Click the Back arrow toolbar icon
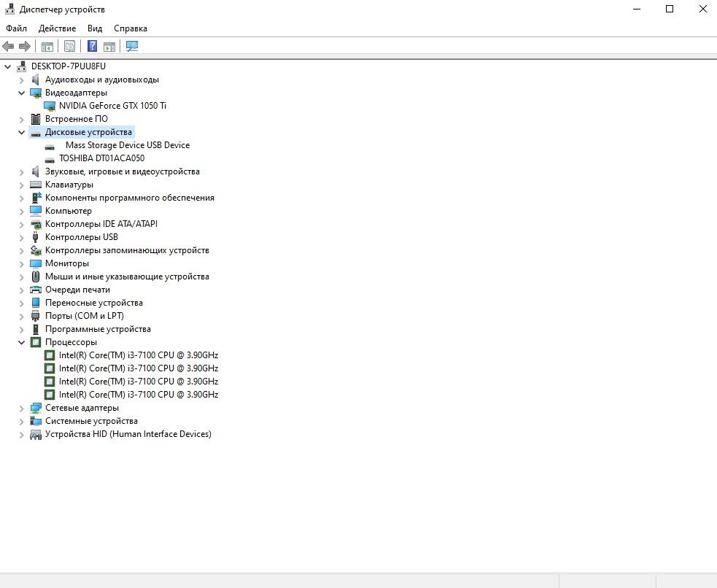Screen dimensions: 717x588 pyautogui.click(x=8, y=46)
